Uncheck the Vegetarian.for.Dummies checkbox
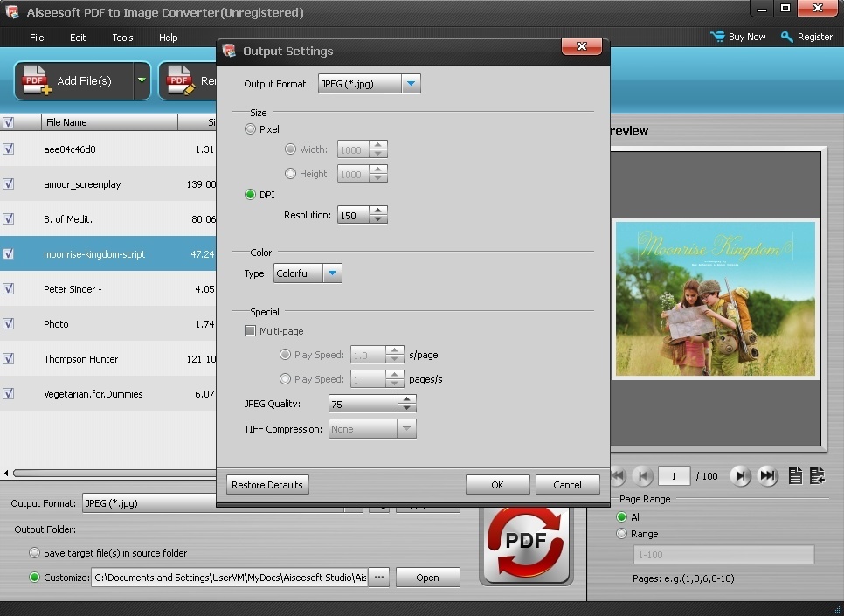844x616 pixels. click(x=8, y=393)
